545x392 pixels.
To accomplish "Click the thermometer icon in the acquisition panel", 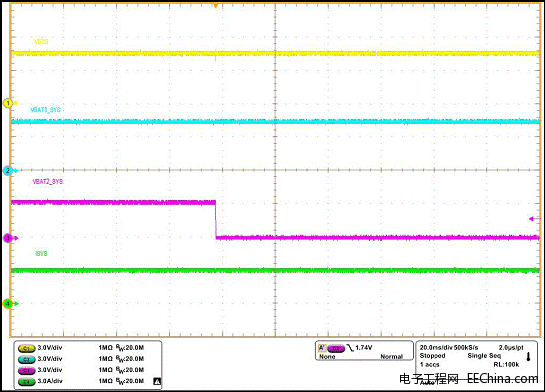I will tap(528, 357).
